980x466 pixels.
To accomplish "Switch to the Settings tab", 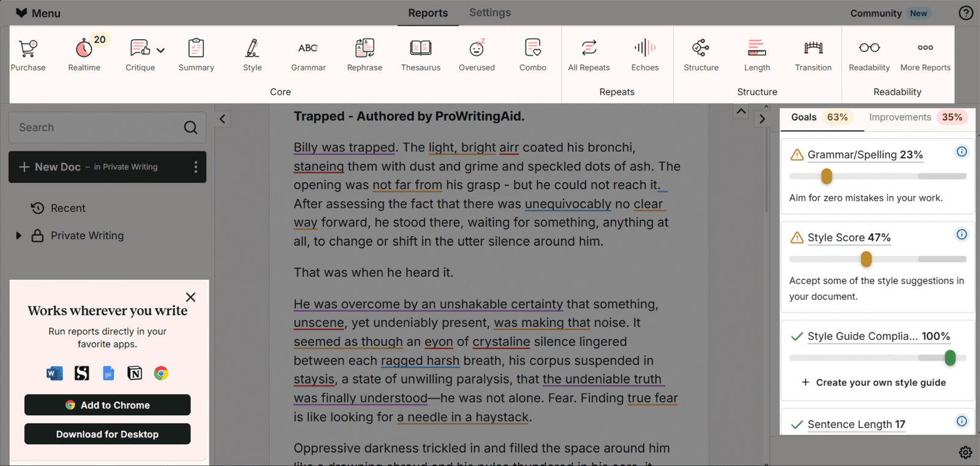I will coord(489,13).
